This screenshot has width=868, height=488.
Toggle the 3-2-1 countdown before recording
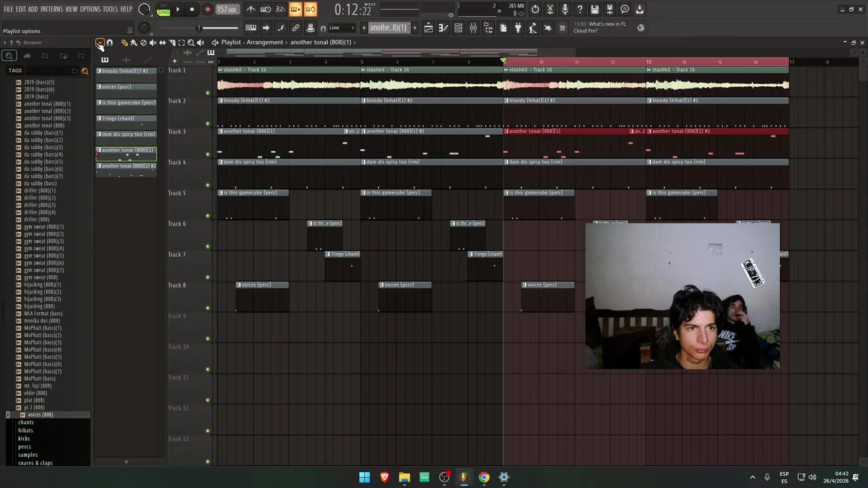[x=280, y=9]
